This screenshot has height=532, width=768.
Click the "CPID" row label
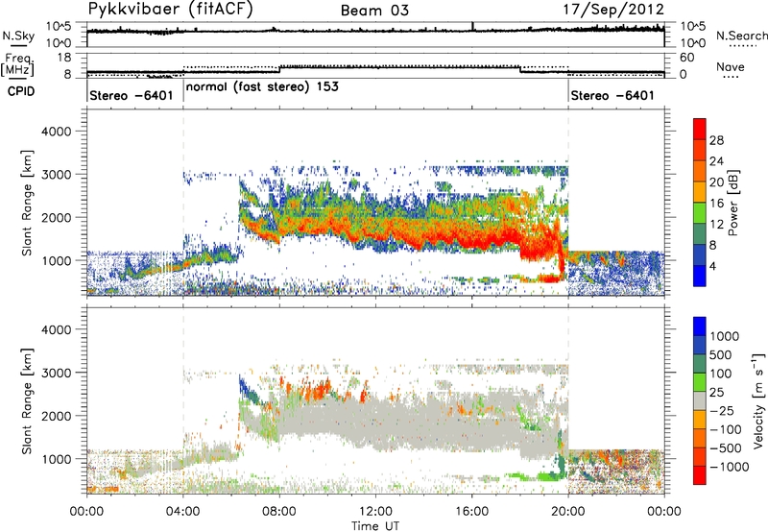point(21,91)
